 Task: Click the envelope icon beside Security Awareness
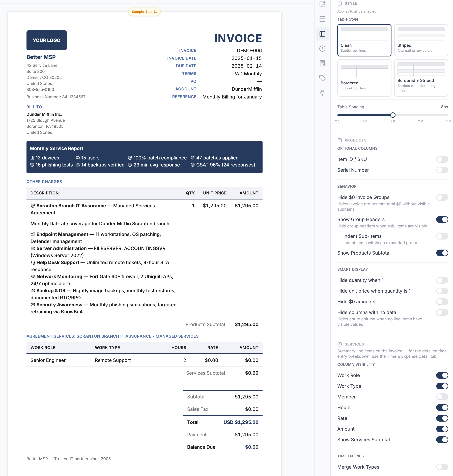(33, 305)
